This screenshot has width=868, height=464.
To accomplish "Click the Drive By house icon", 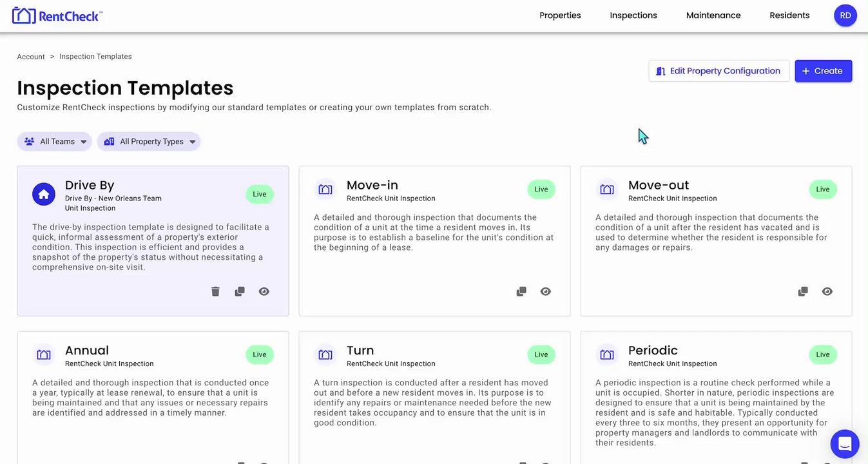I will click(44, 194).
